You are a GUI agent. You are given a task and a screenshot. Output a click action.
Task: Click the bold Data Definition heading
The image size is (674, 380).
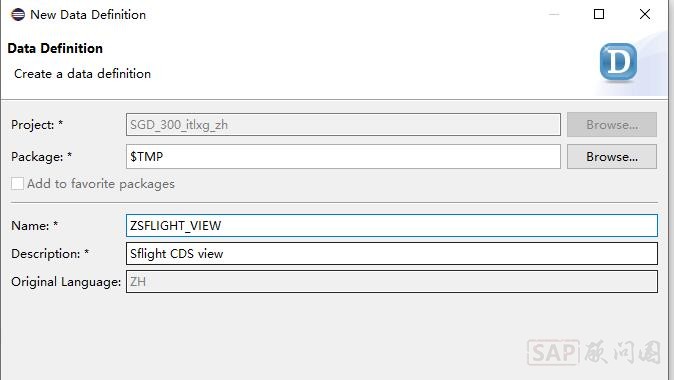(55, 48)
